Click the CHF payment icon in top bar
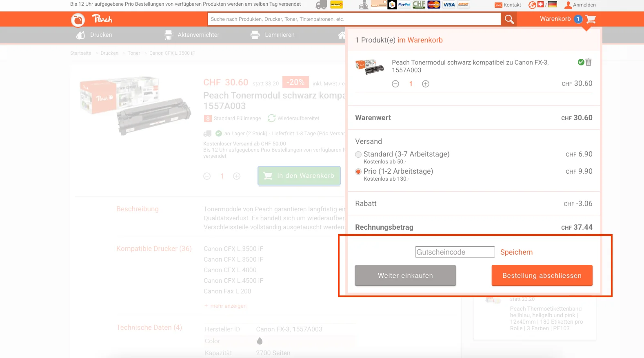The image size is (644, 358). [419, 4]
